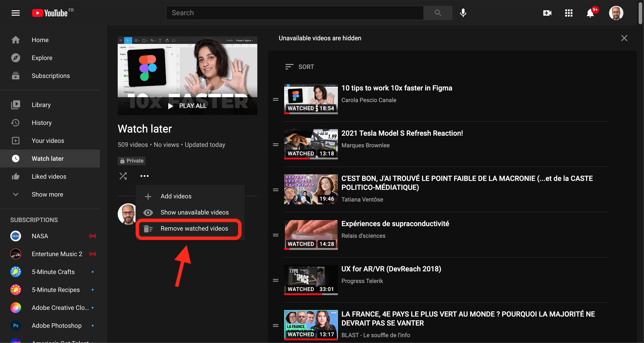Open the hamburger guide menu
This screenshot has width=644, height=343.
pos(15,13)
